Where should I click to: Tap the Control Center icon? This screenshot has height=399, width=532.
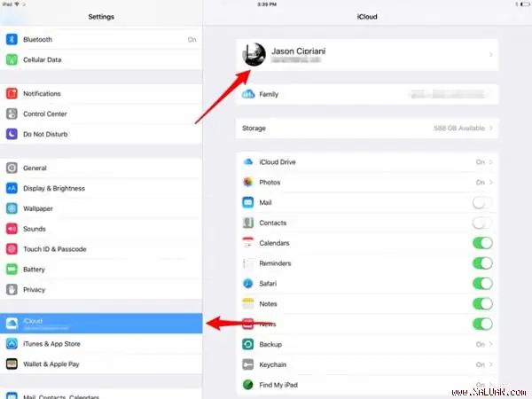tap(12, 113)
